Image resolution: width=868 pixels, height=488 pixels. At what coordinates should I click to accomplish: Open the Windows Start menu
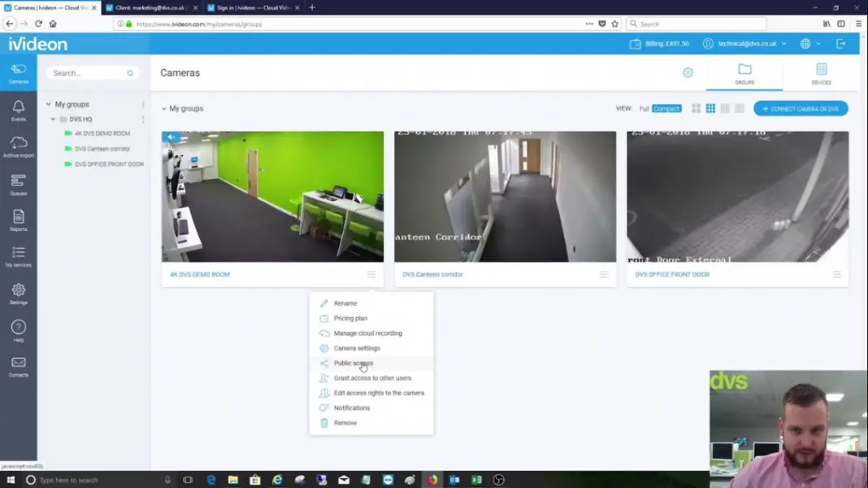11,480
